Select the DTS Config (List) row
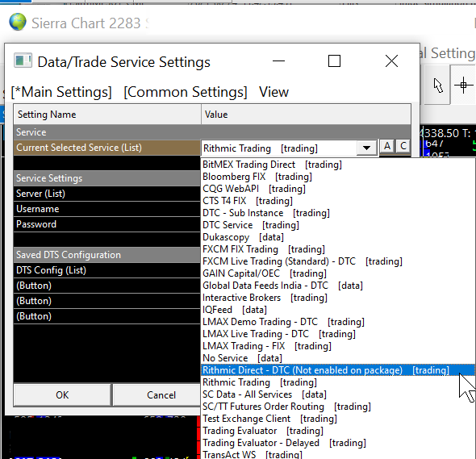The image size is (476, 459). [106, 270]
